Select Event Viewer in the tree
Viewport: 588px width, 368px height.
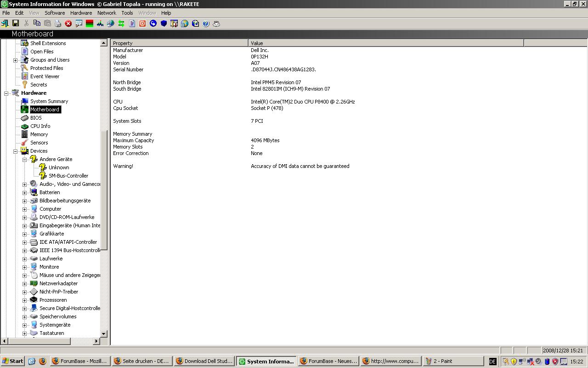[x=45, y=76]
